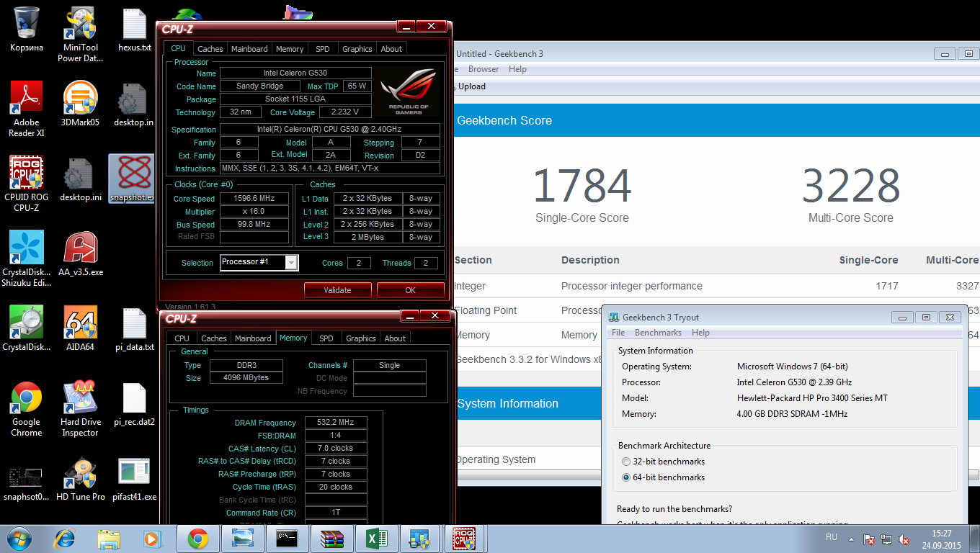Open CPUID ROG CPU-Z desktop shortcut

(x=26, y=184)
